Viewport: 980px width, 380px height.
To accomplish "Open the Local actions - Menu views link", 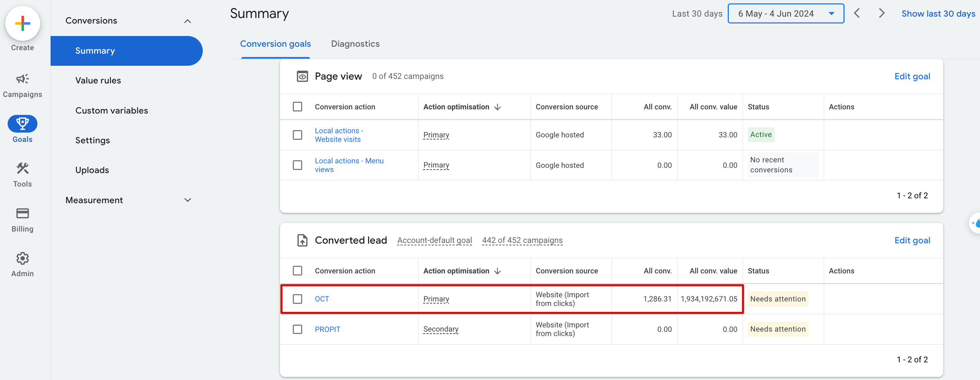I will (349, 165).
